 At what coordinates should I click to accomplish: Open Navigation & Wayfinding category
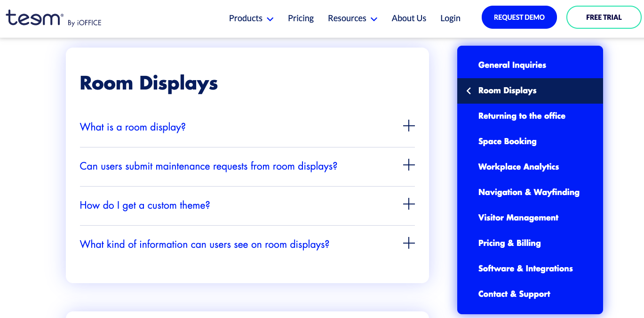529,192
